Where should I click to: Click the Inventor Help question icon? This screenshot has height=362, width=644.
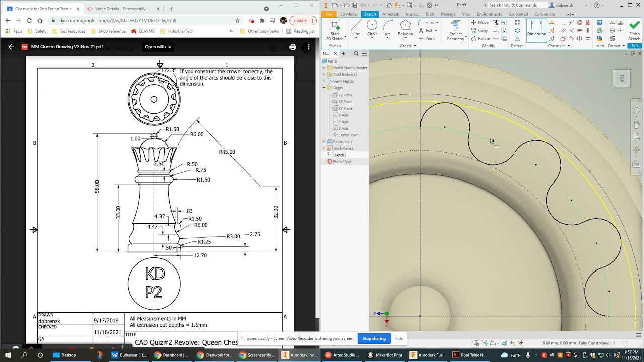pyautogui.click(x=597, y=5)
